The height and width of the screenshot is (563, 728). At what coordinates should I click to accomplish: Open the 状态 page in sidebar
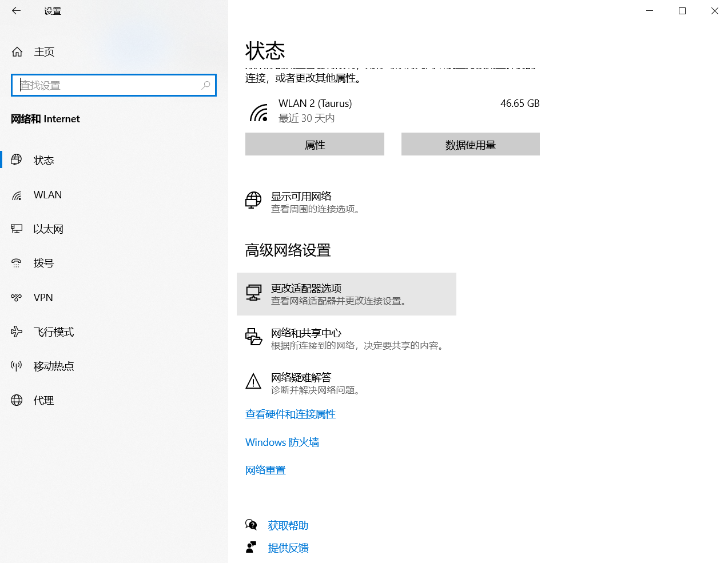(x=43, y=161)
